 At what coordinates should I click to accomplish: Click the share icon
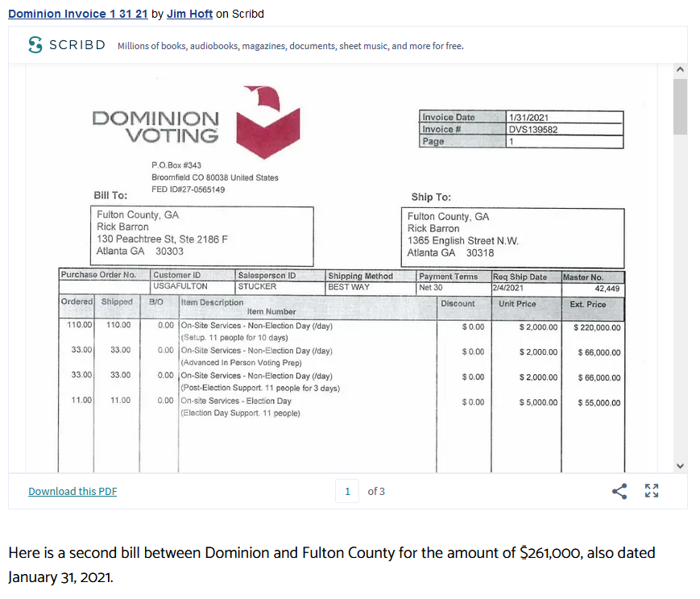tap(619, 491)
